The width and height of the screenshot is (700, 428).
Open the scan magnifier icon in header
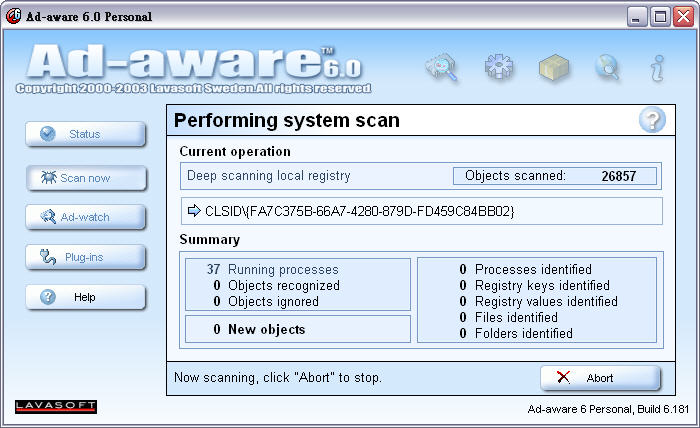pos(442,67)
